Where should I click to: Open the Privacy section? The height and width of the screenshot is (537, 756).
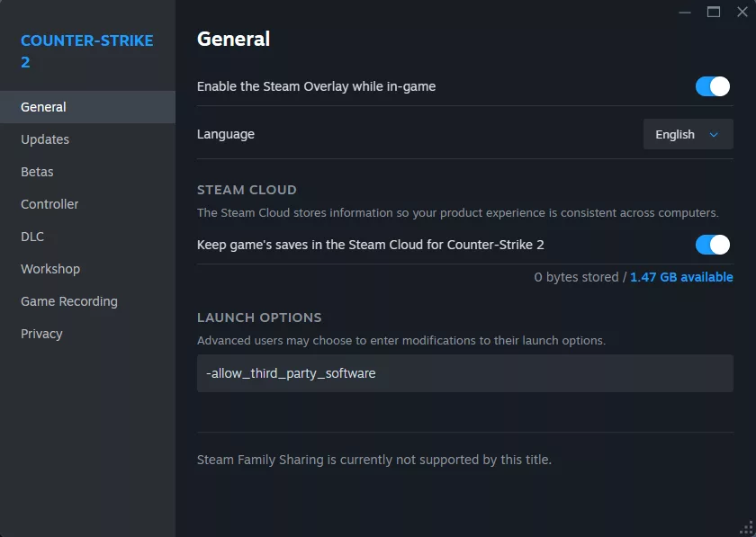point(41,334)
